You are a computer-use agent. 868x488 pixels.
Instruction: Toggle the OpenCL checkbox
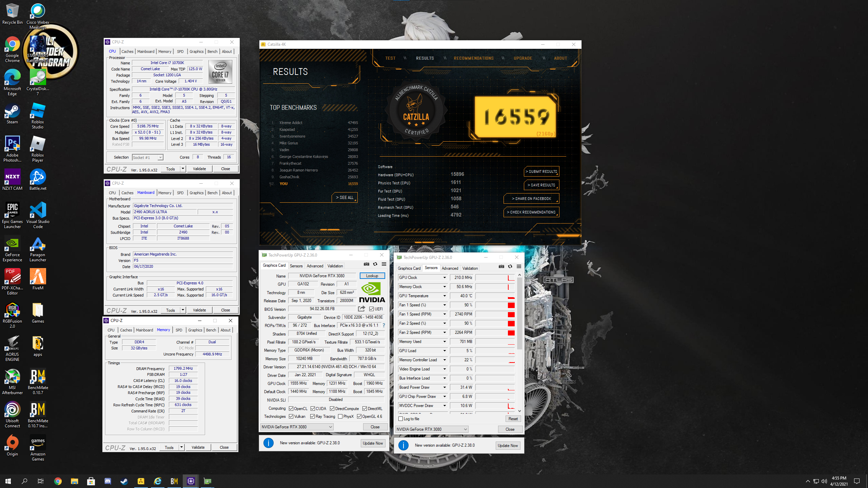(291, 408)
